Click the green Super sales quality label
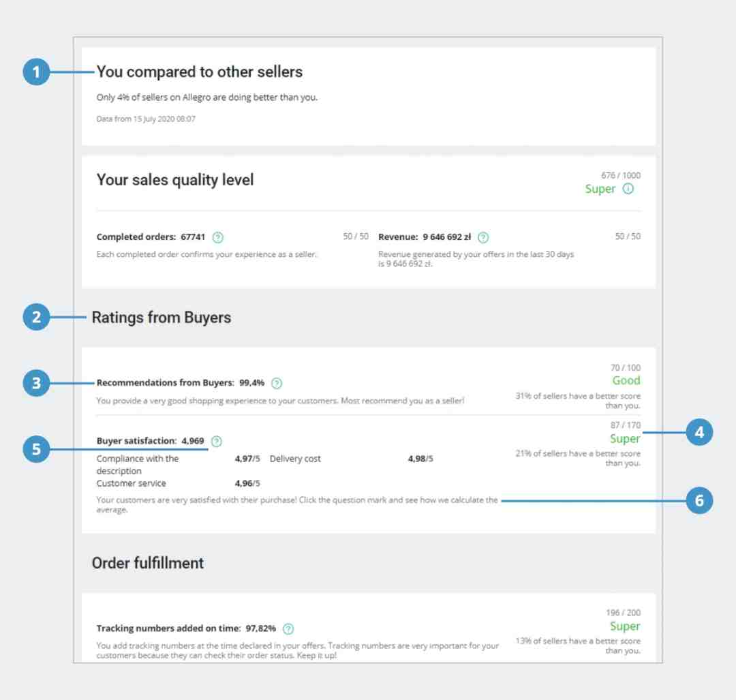Viewport: 736px width, 700px height. (600, 189)
